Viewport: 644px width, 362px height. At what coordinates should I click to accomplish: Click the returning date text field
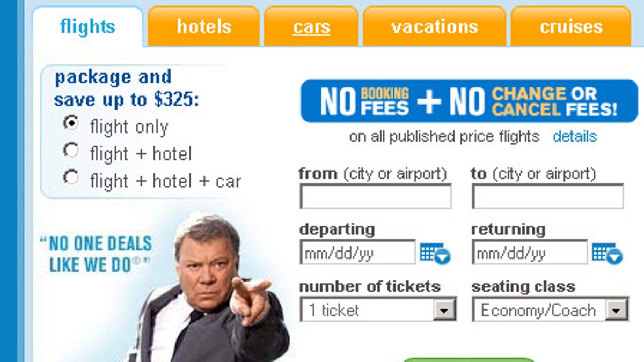(530, 253)
